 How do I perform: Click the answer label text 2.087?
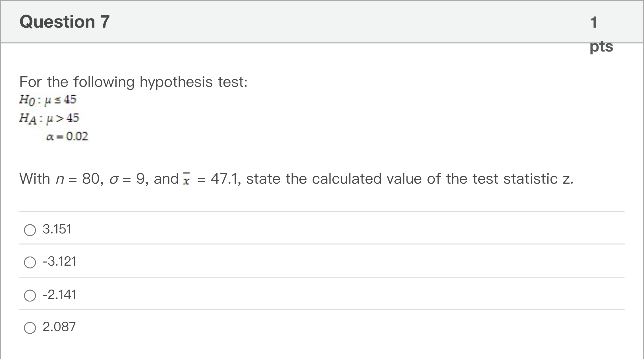(59, 327)
